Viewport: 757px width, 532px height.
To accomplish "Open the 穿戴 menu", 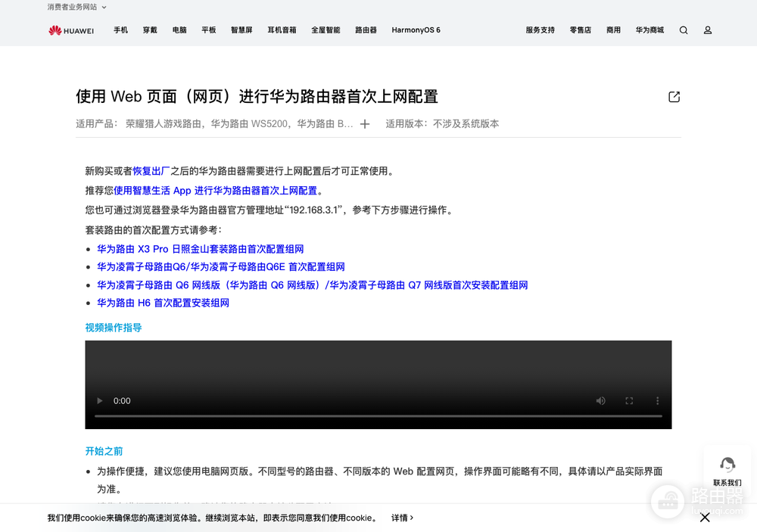I will click(x=150, y=30).
